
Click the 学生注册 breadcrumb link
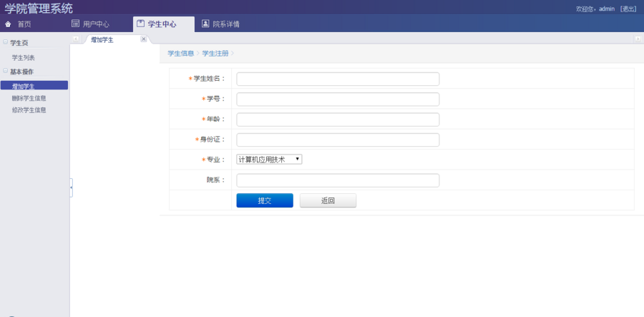(215, 54)
